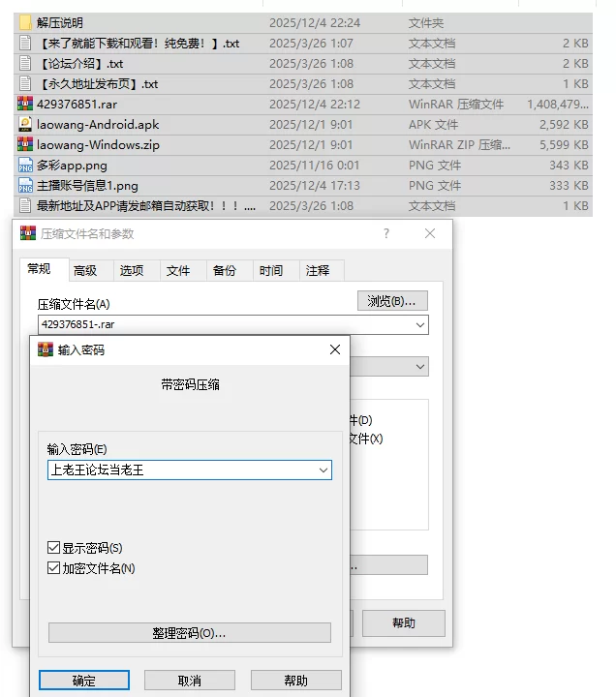
Task: Select folder name 解压说明
Action: (60, 22)
